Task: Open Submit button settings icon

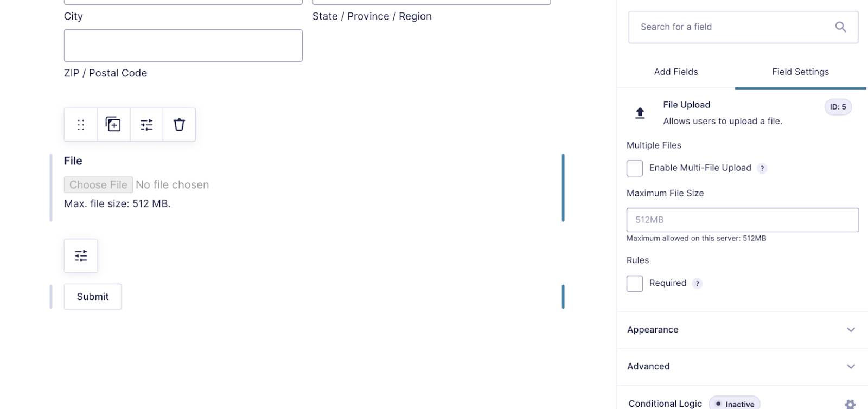Action: [x=81, y=255]
